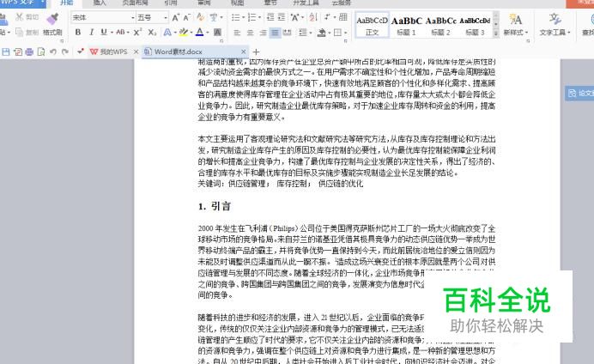This screenshot has width=594, height=364.
Task: Select the Word素材.docx document tab
Action: (178, 52)
